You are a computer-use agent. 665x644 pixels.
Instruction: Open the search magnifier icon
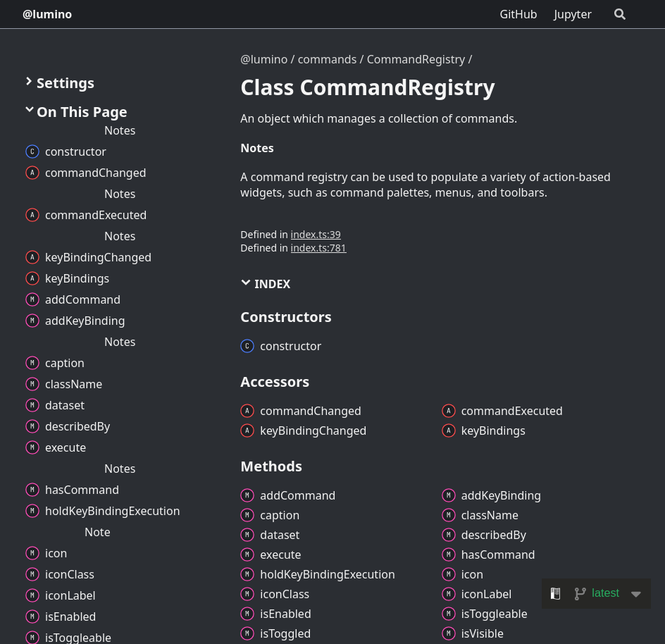click(x=620, y=14)
